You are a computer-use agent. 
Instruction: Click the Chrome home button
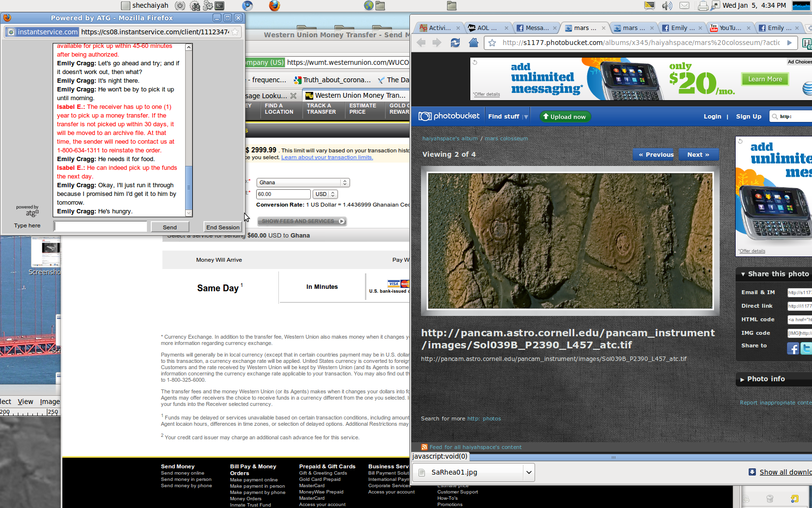474,43
